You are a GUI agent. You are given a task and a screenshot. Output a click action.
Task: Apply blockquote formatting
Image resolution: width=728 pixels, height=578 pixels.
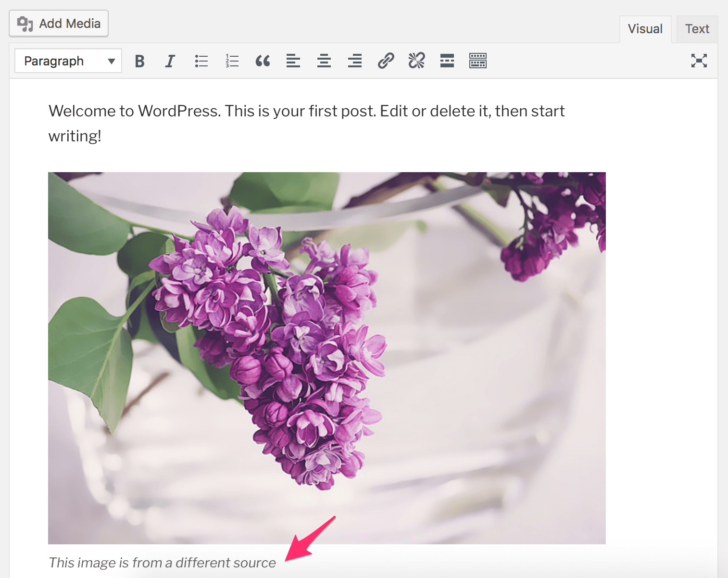(263, 61)
